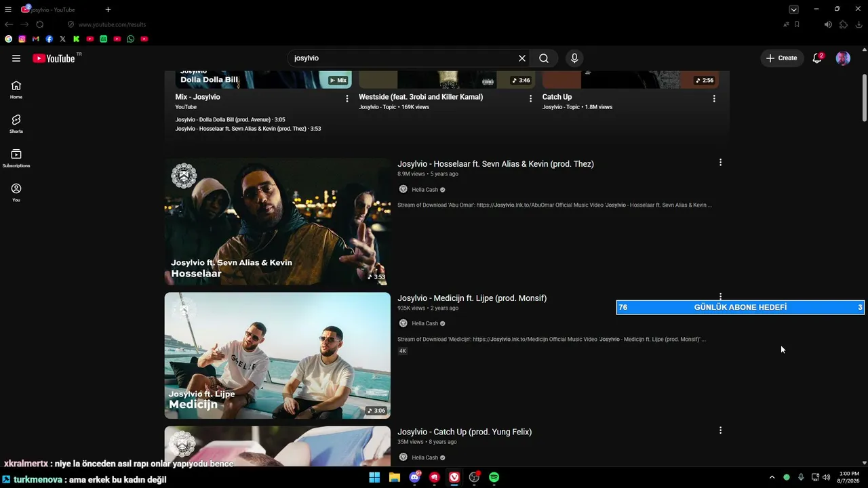Open Hella Cash channel under the Hosselaar video
Viewport: 868px width, 488px height.
425,190
